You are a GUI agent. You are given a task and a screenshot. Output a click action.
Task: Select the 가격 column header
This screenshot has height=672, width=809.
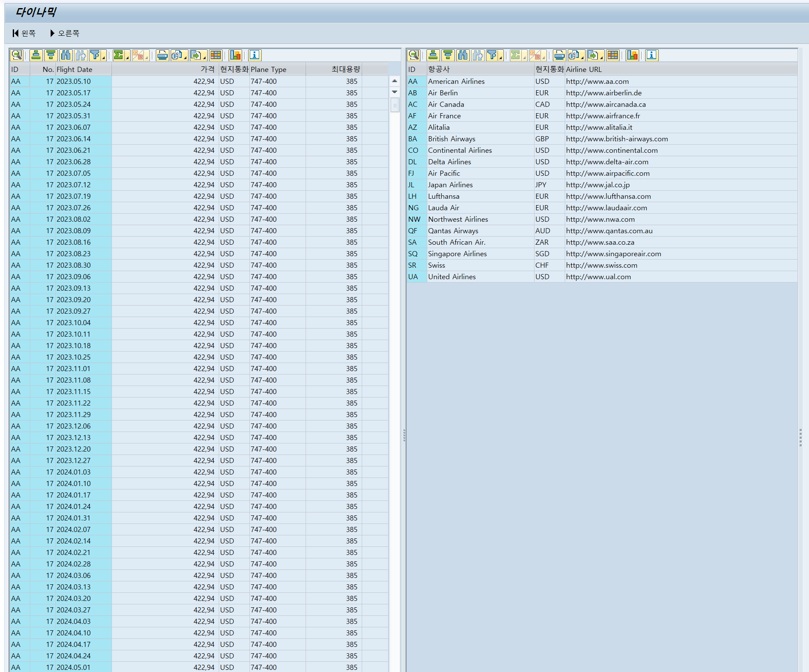pyautogui.click(x=165, y=69)
